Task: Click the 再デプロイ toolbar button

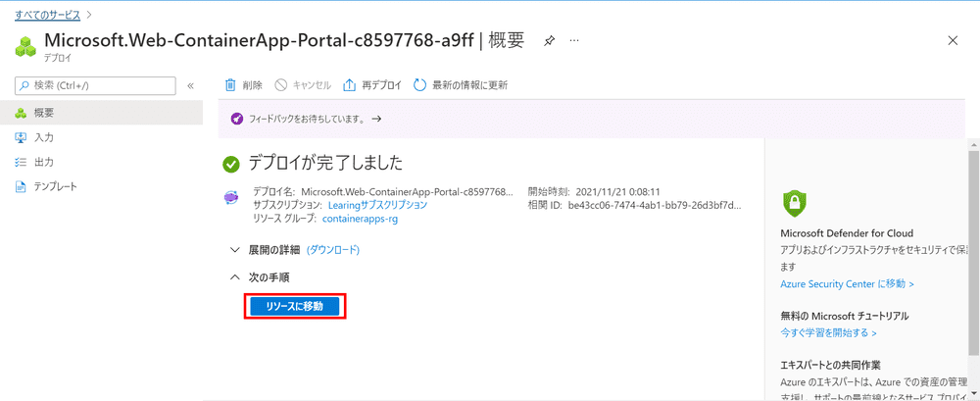Action: (x=372, y=85)
